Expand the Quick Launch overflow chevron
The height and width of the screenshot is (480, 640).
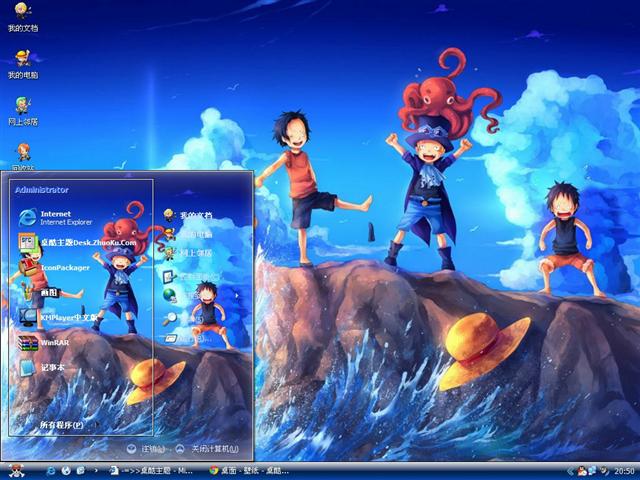[96, 471]
